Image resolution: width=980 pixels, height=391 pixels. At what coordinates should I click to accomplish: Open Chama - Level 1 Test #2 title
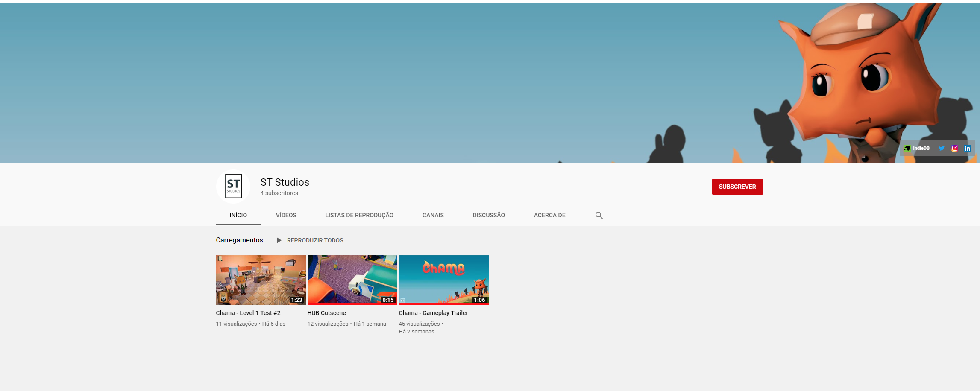(x=248, y=313)
